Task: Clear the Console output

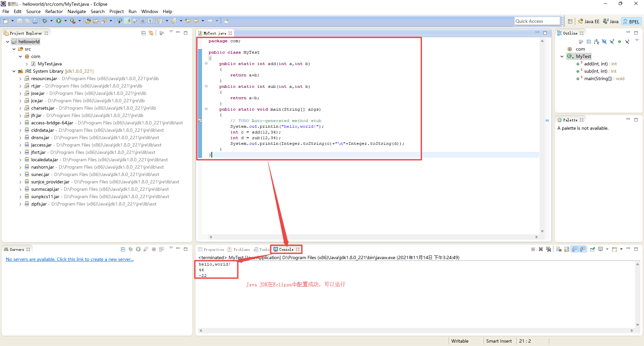Action: (x=559, y=249)
